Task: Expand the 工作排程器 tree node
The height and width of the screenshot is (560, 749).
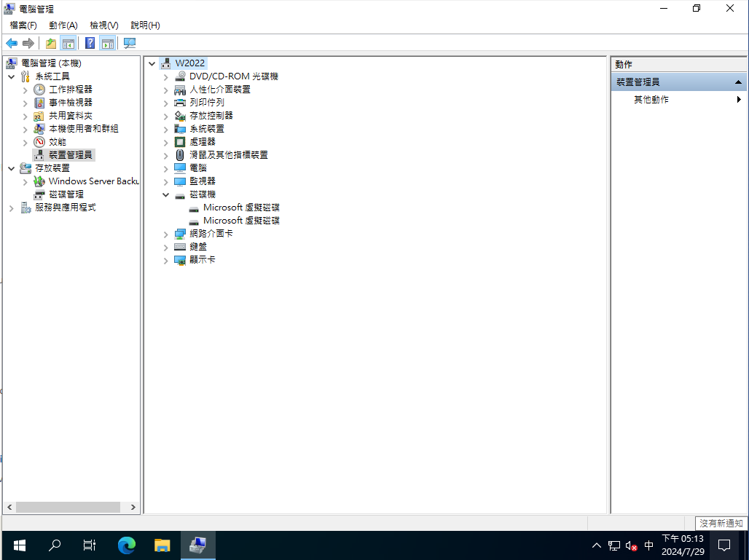Action: [x=26, y=90]
